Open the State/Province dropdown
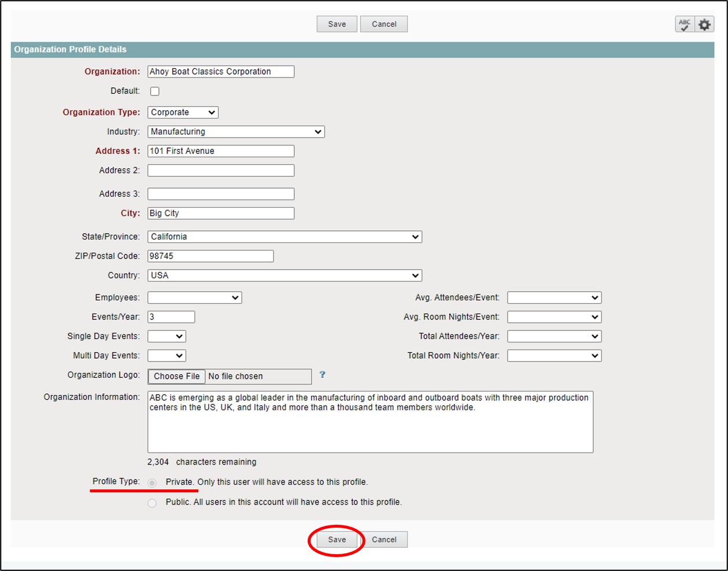 coord(284,237)
